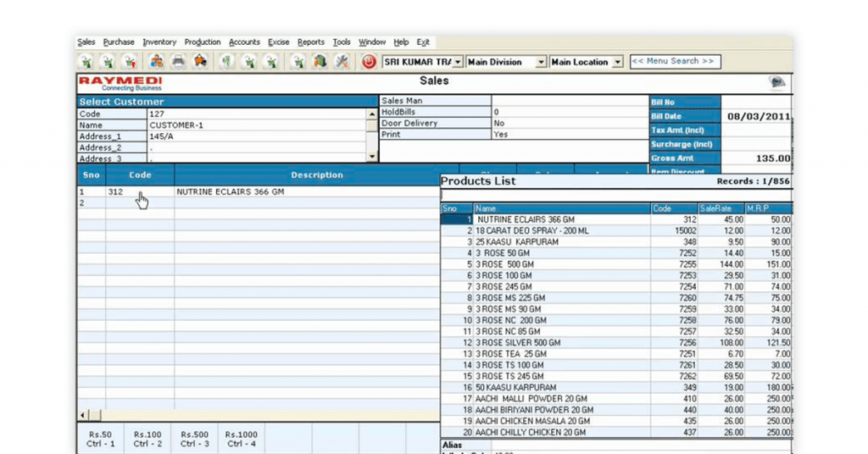Click the customer panel scrollbar down arrow

point(371,157)
